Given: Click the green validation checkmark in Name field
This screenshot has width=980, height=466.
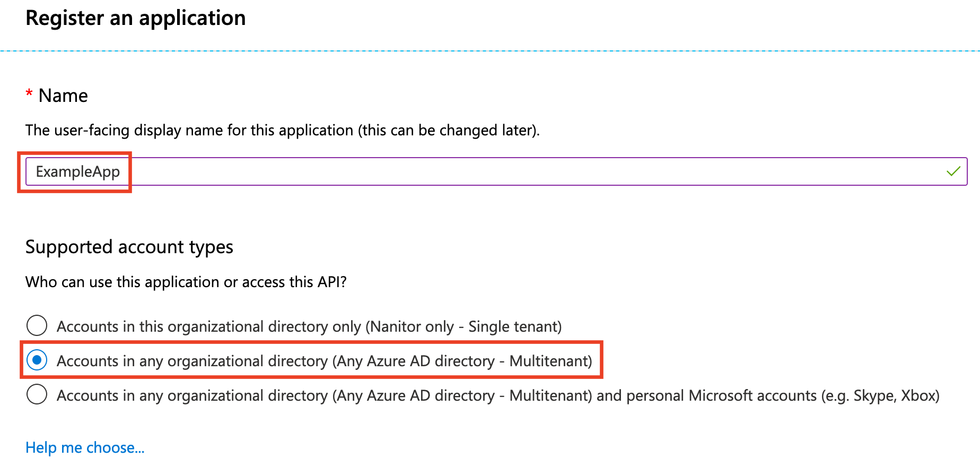Looking at the screenshot, I should pos(953,171).
